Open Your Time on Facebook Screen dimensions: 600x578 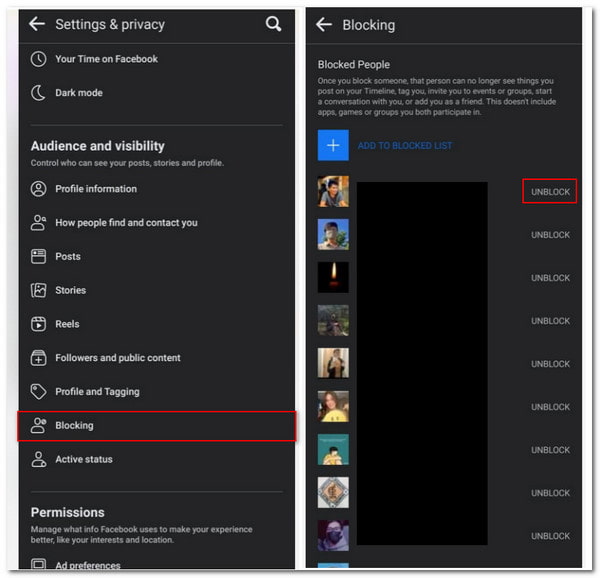[x=157, y=59]
